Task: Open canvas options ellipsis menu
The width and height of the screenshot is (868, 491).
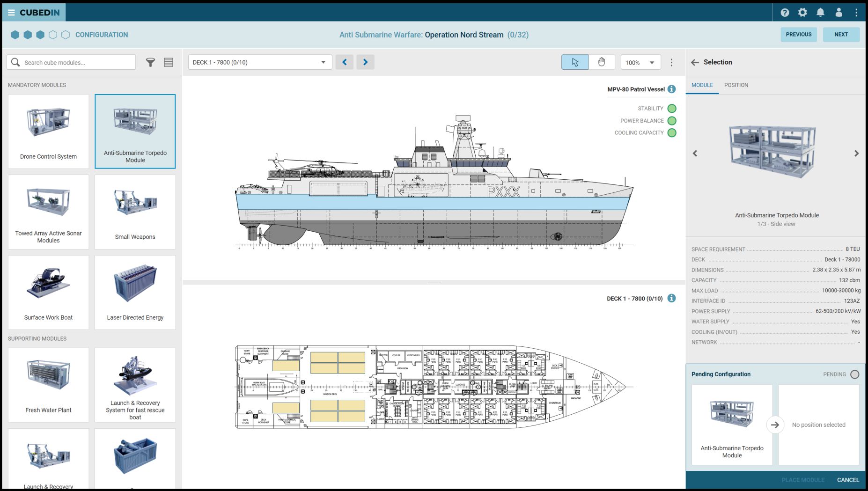Action: tap(672, 62)
